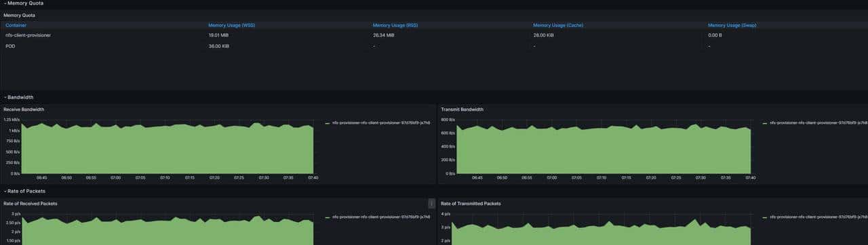Toggle series name in Rate of Transmitted Packets legend
Viewport: 868px width, 245px height.
pos(819,217)
